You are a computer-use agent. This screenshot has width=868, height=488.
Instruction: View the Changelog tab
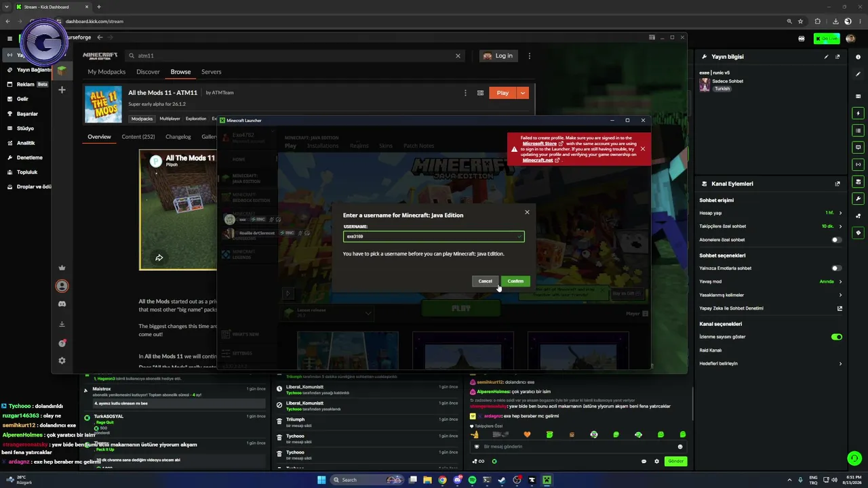coord(178,137)
